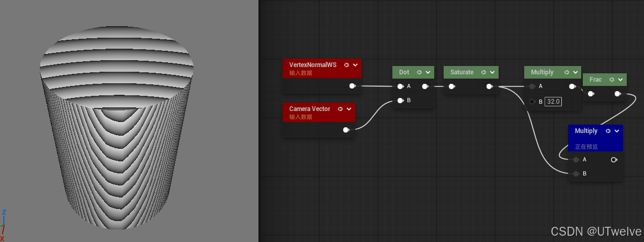Screen dimensions: 644x242
Task: Toggle preview on the VertexNormalWS node
Action: tap(346, 65)
